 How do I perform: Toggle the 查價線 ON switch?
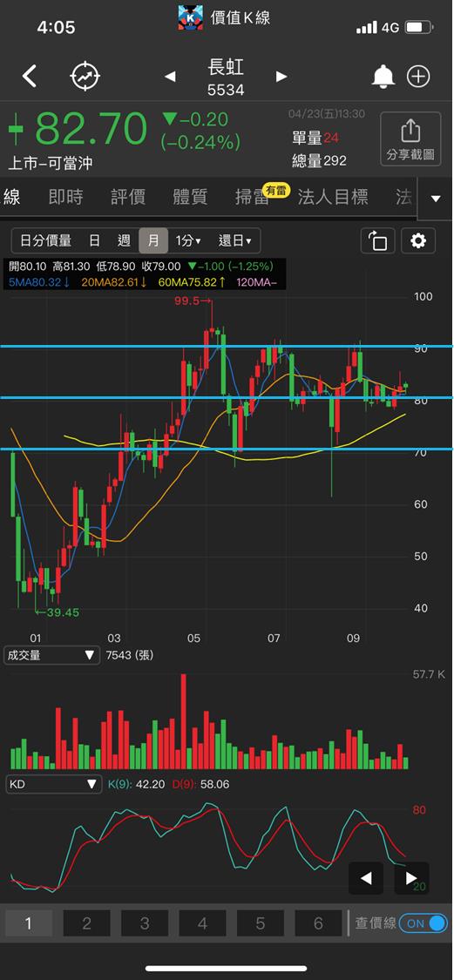coord(423,923)
